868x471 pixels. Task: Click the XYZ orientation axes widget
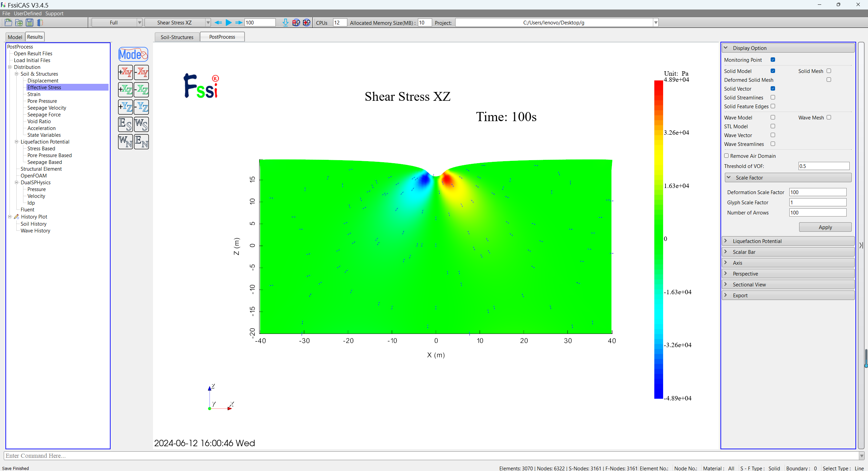[220, 397]
